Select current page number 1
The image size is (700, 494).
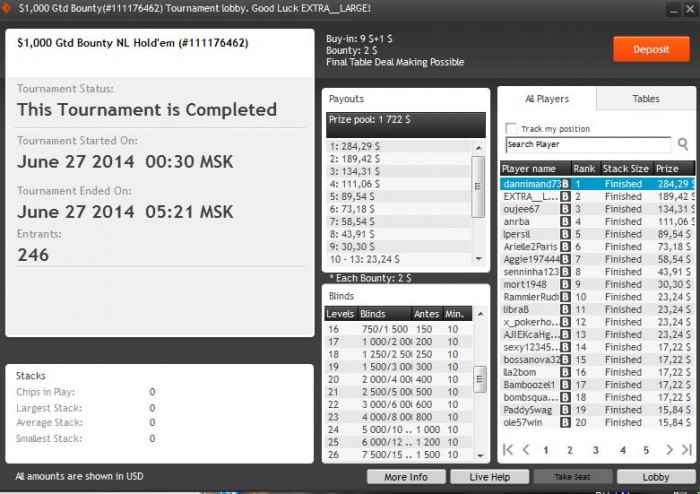546,450
